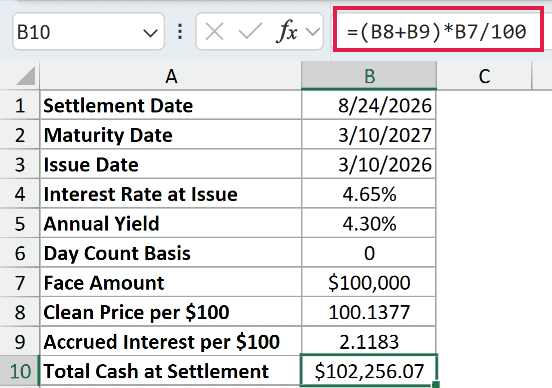Click the 'Annual Yield' cell
Viewport: 552px width, 388px height.
pyautogui.click(x=171, y=224)
